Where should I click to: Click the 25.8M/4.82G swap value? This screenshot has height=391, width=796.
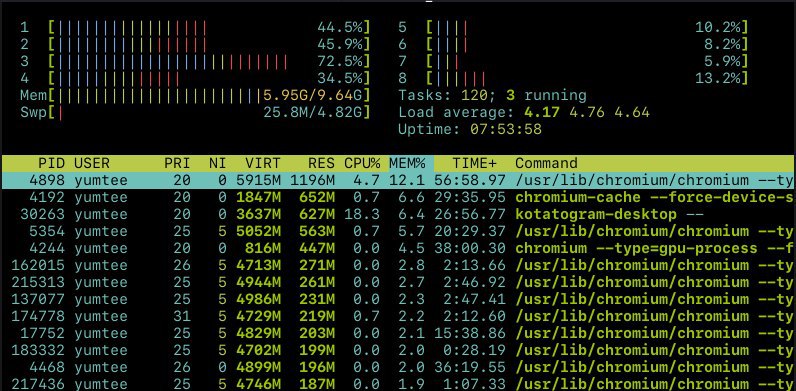(312, 112)
